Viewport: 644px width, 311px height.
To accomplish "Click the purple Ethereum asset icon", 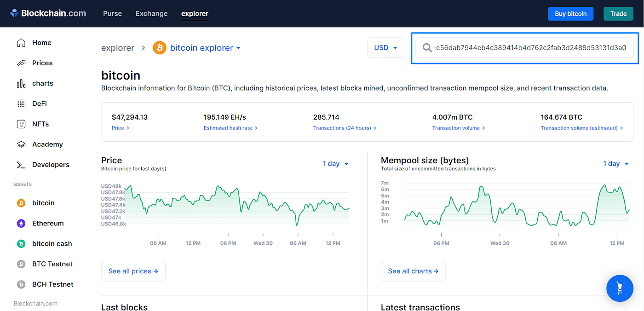I will click(21, 223).
